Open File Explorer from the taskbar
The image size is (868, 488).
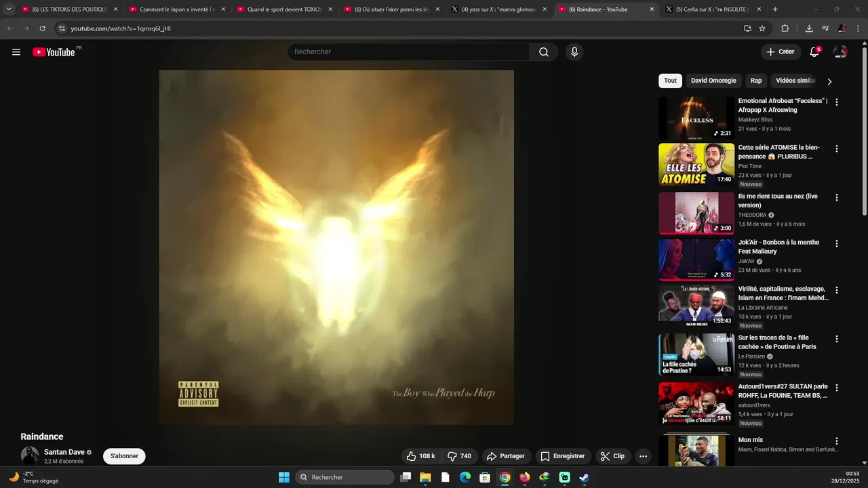click(425, 477)
